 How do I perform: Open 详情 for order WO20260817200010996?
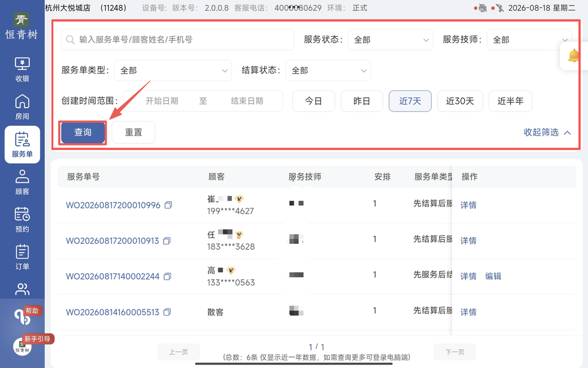[469, 205]
